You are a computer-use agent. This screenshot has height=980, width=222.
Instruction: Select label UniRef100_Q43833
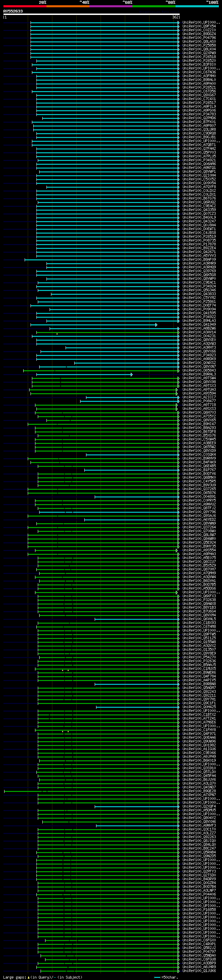(199, 294)
